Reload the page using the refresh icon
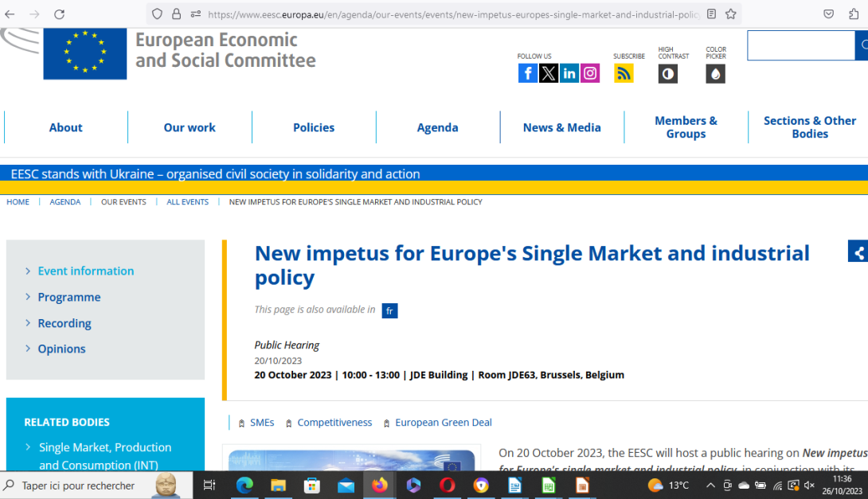Viewport: 868px width, 499px height. tap(59, 13)
